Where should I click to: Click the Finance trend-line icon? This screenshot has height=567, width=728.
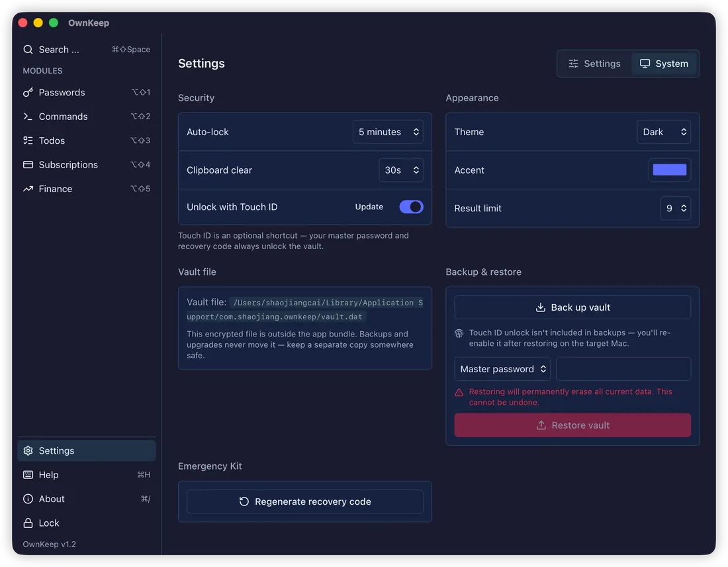coord(28,189)
